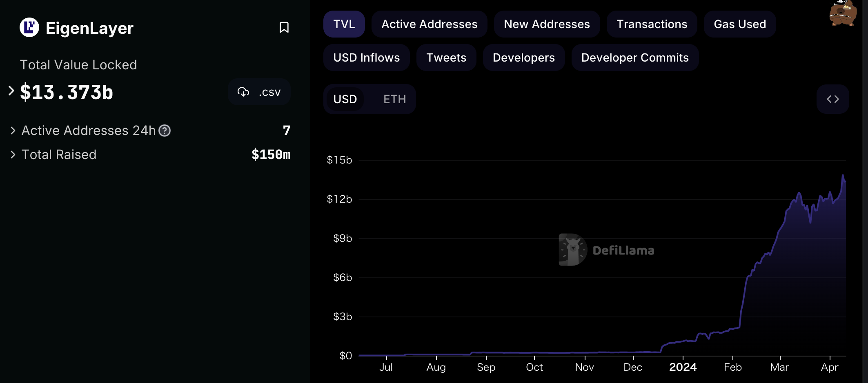Click the EigenLayer protocol title
The height and width of the screenshot is (383, 868).
(89, 28)
